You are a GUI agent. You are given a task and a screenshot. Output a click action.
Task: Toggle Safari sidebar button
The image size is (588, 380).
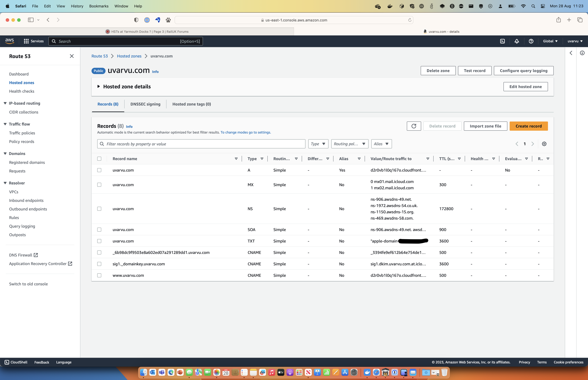pos(31,20)
